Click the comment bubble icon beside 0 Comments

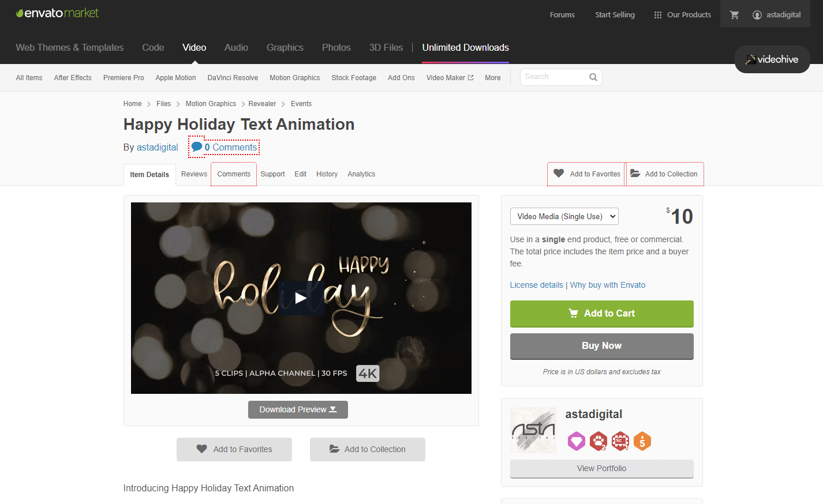pos(197,147)
